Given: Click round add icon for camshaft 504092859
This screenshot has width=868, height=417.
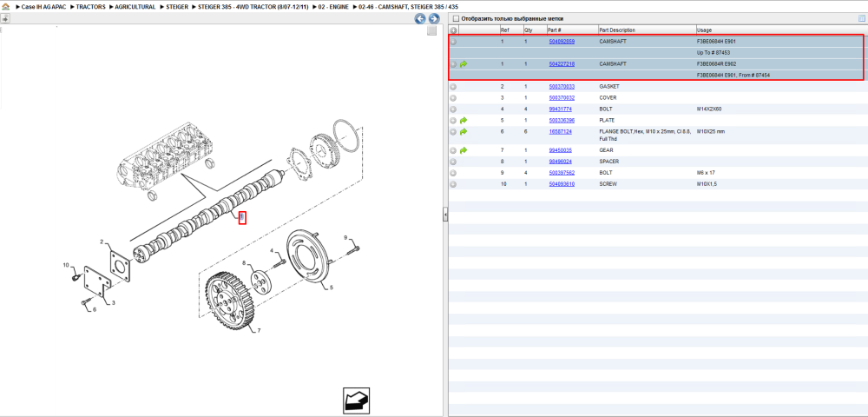Looking at the screenshot, I should click(x=453, y=42).
